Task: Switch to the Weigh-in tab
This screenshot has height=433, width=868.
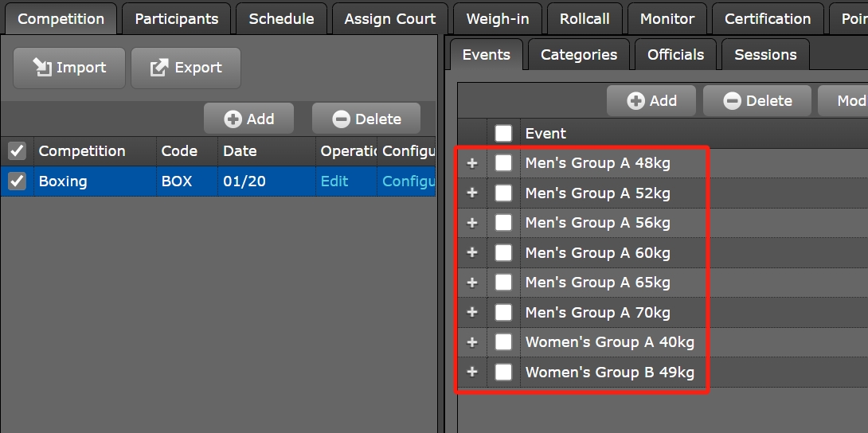Action: tap(498, 19)
